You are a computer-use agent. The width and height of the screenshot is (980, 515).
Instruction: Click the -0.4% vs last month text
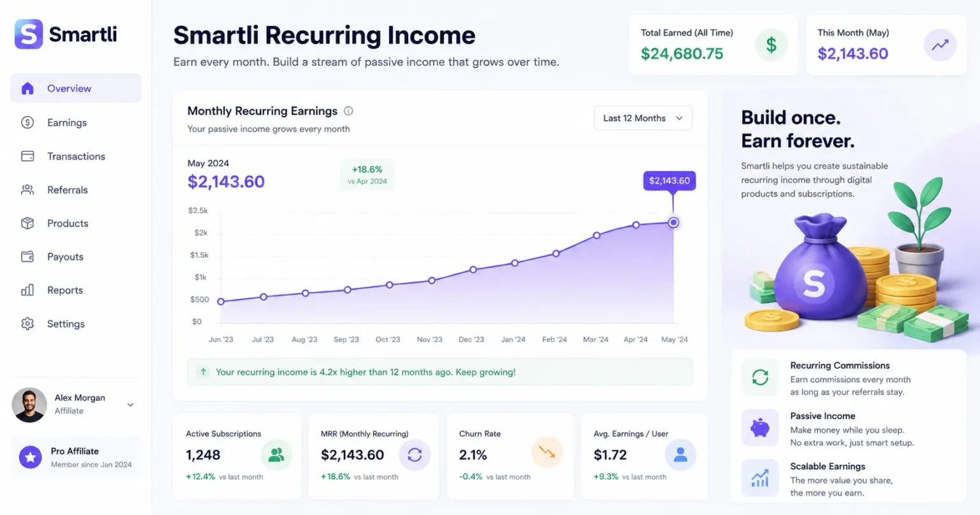pyautogui.click(x=494, y=477)
